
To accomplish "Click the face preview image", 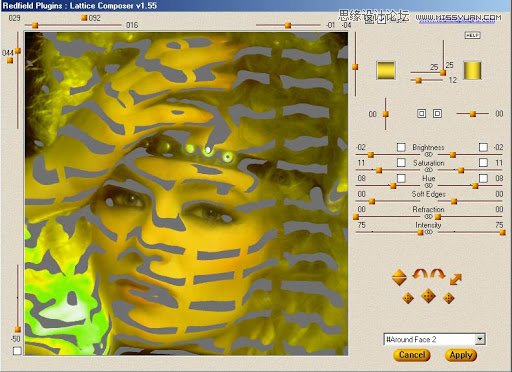I will tap(186, 193).
